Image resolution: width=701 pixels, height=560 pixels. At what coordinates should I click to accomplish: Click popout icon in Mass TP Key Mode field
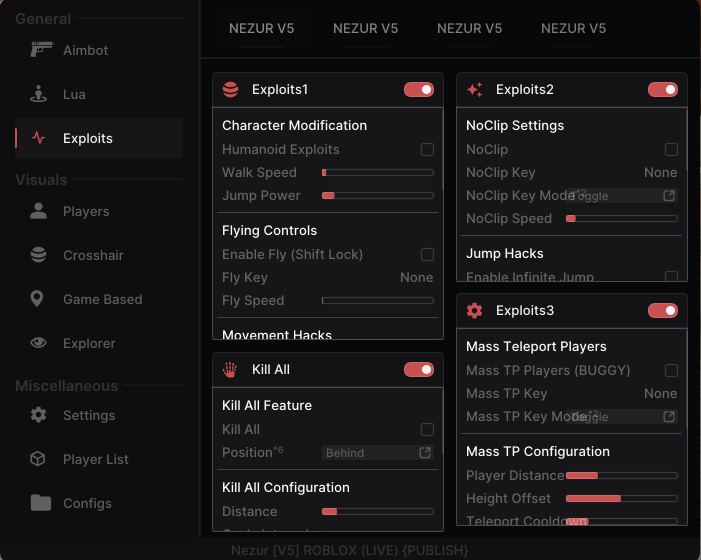[669, 417]
